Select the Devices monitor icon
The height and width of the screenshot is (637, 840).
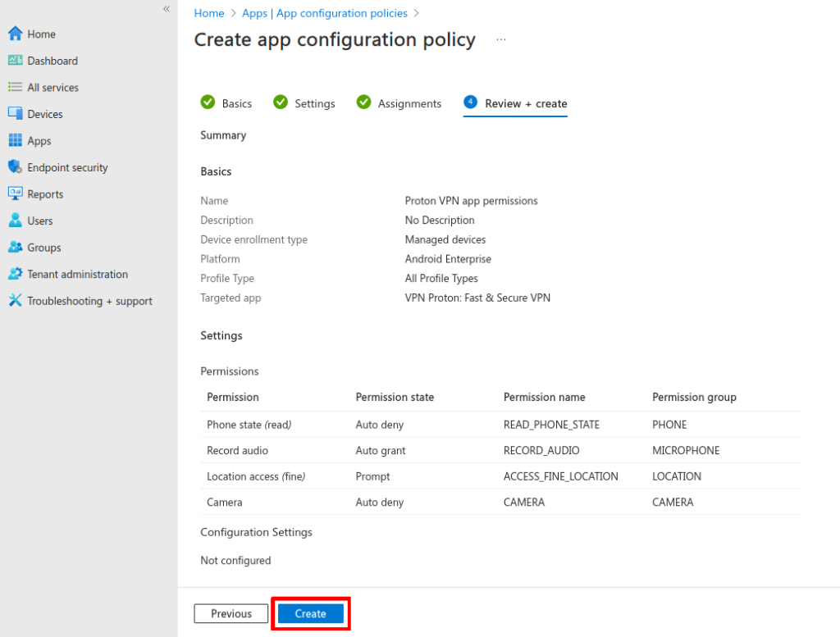(15, 113)
